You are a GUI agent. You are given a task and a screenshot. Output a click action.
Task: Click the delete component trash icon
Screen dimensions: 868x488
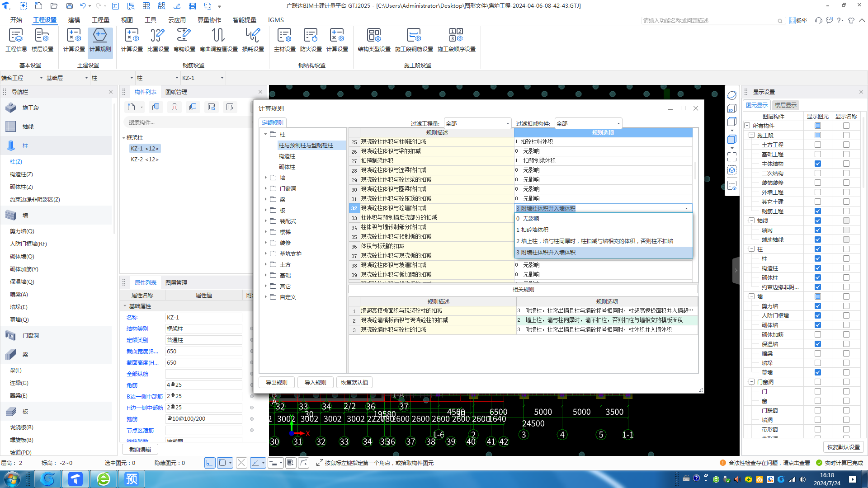point(175,107)
